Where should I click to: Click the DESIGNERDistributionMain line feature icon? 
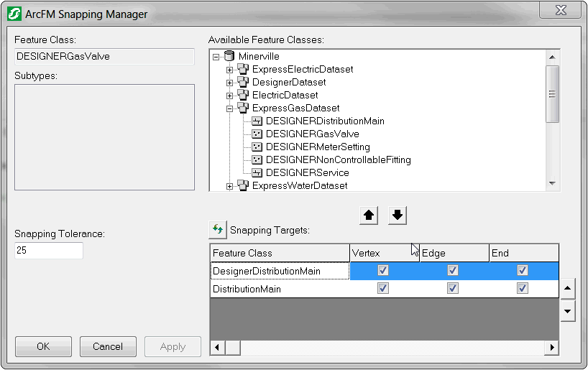pyautogui.click(x=257, y=121)
